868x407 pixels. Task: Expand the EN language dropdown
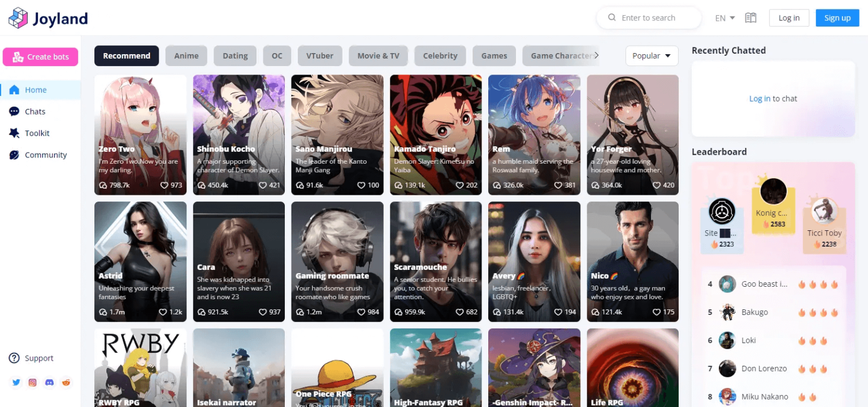tap(724, 17)
